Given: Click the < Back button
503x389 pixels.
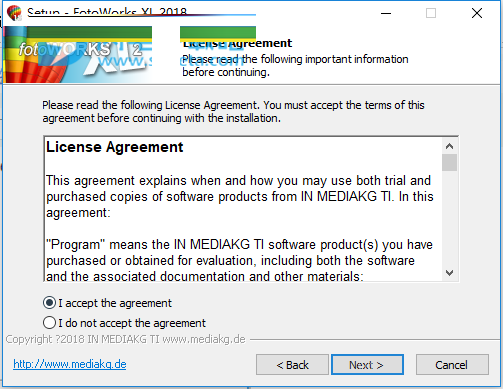Looking at the screenshot, I should click(x=292, y=365).
